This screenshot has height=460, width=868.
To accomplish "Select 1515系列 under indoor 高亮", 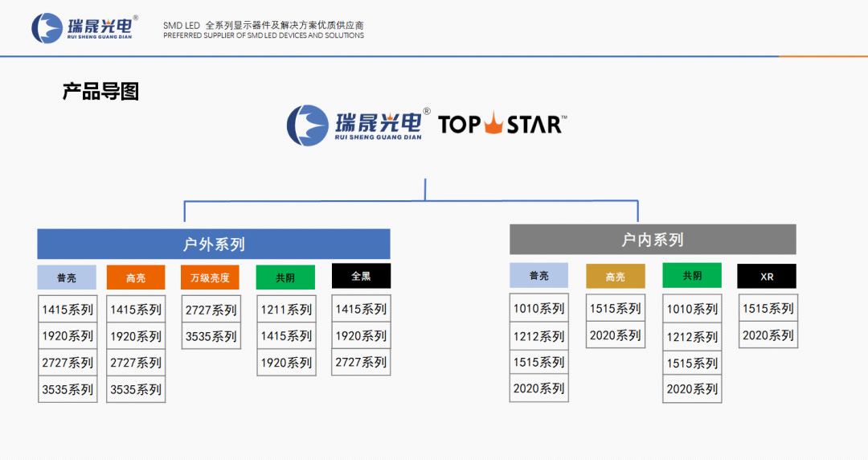I will coord(616,308).
